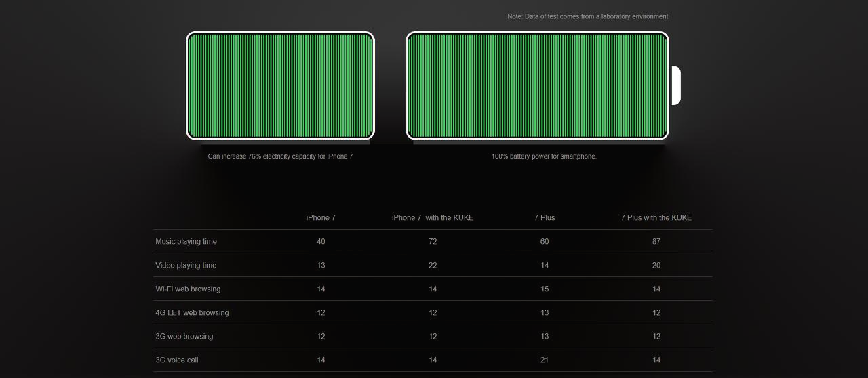
Task: Click the '7 Plus' column header
Action: [x=545, y=217]
